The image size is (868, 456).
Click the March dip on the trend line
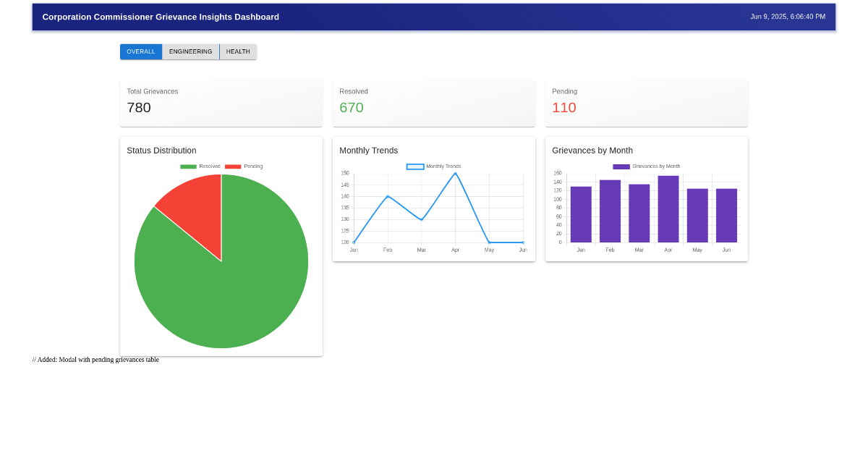[x=422, y=219]
